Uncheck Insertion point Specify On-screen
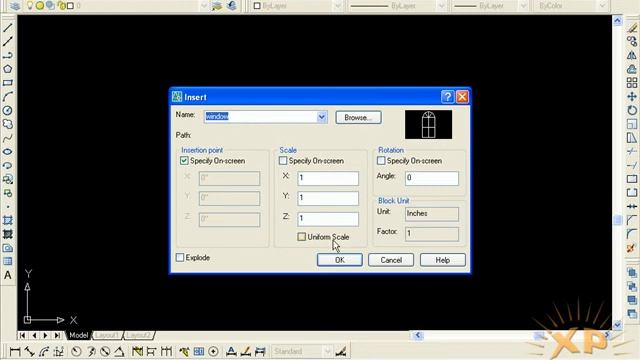640x360 pixels. [184, 161]
